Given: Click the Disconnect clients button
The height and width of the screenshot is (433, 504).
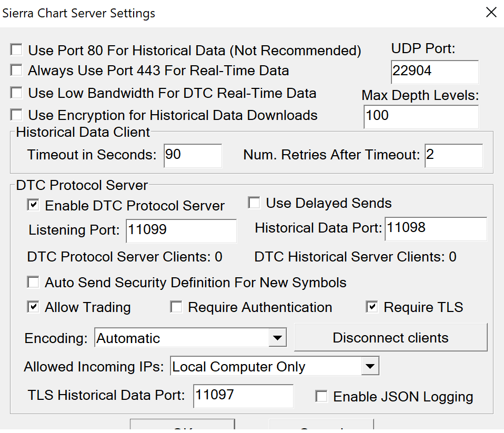Looking at the screenshot, I should click(x=391, y=337).
